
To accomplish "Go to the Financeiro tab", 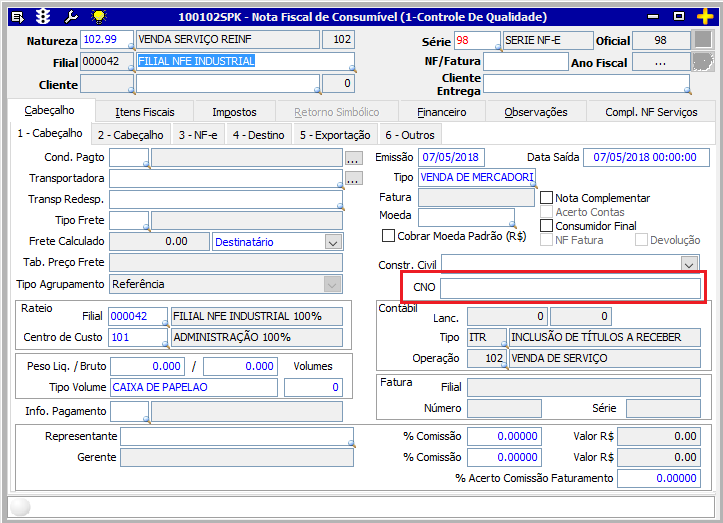I will 441,112.
